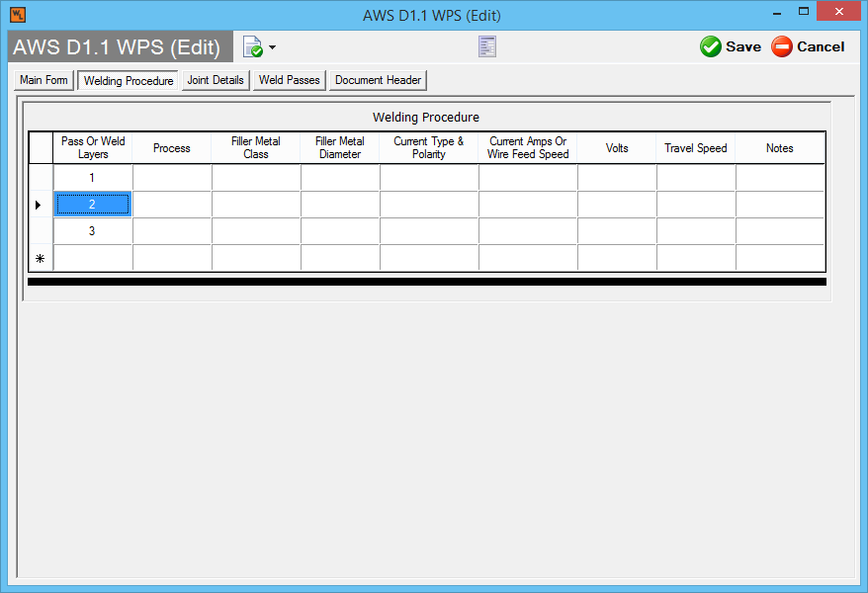The width and height of the screenshot is (868, 593).
Task: Click Current Type & Polarity cell in row 1
Action: pos(430,178)
